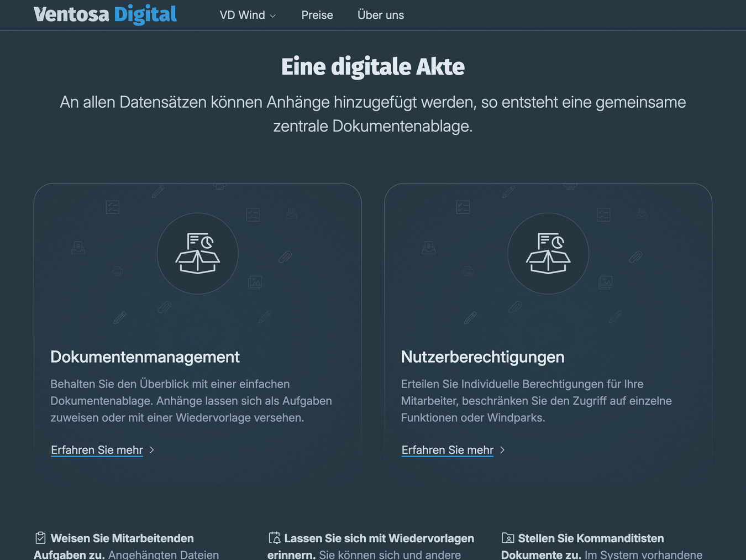
Task: Click 'Erfahren Sie mehr' under Dokumentenmanagement
Action: click(x=97, y=450)
